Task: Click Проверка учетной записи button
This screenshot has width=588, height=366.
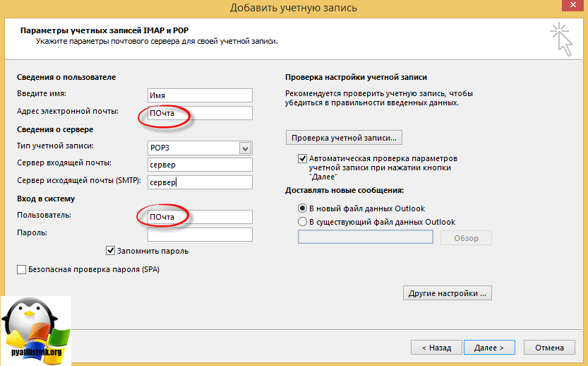Action: pyautogui.click(x=344, y=136)
